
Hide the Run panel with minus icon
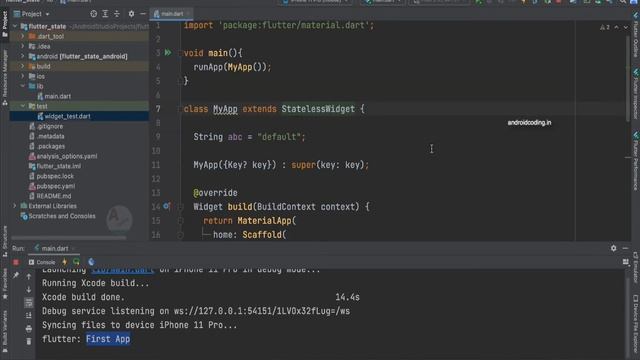(625, 248)
